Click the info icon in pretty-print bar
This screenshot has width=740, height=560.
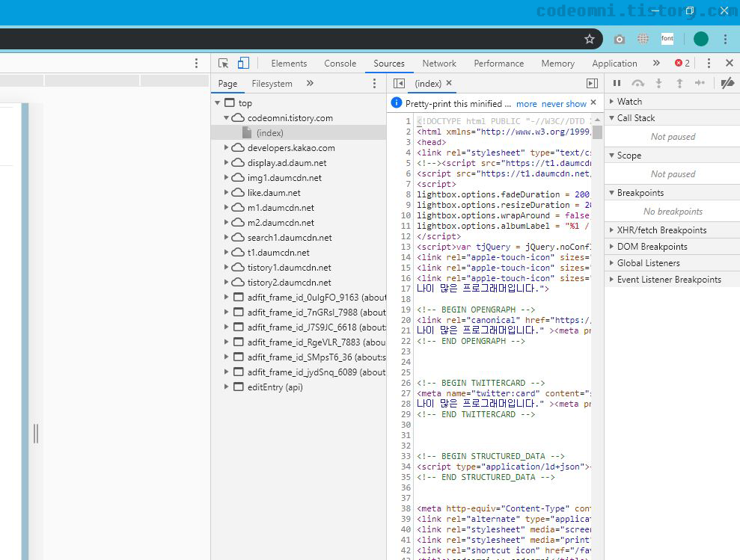coord(397,102)
